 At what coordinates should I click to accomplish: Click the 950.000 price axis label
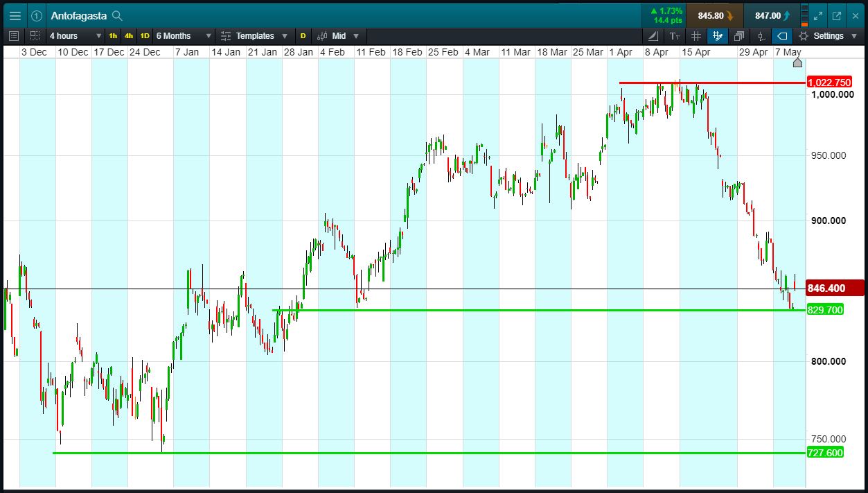coord(829,155)
